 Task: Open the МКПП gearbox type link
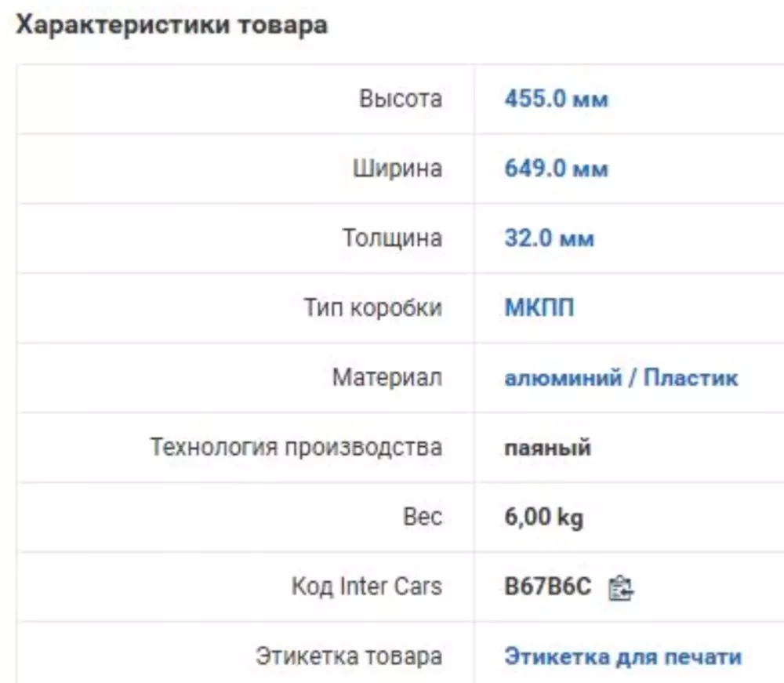coord(539,307)
